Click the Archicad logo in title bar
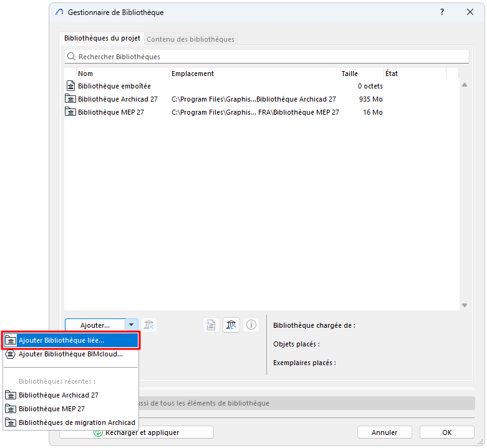487x448 pixels. pos(59,12)
